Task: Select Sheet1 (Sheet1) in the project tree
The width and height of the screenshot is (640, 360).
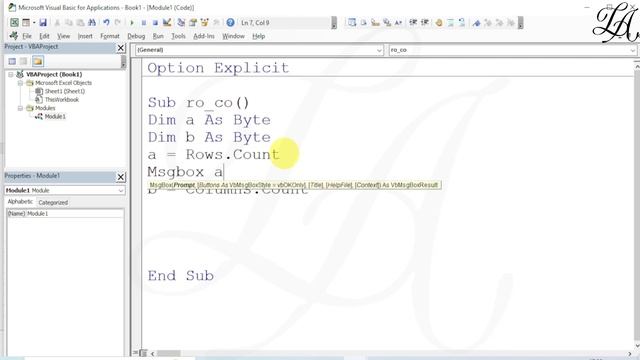Action: coord(64,91)
